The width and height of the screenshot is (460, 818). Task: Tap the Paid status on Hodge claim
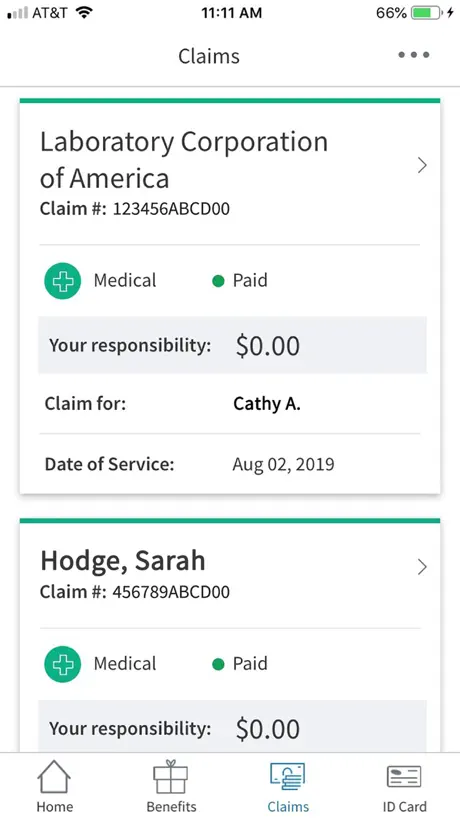[x=240, y=664]
